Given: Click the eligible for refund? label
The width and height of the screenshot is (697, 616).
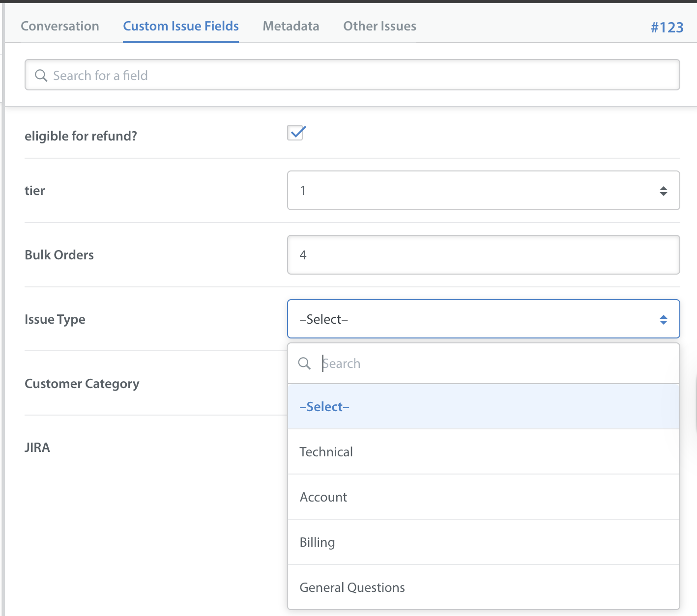Looking at the screenshot, I should click(81, 136).
